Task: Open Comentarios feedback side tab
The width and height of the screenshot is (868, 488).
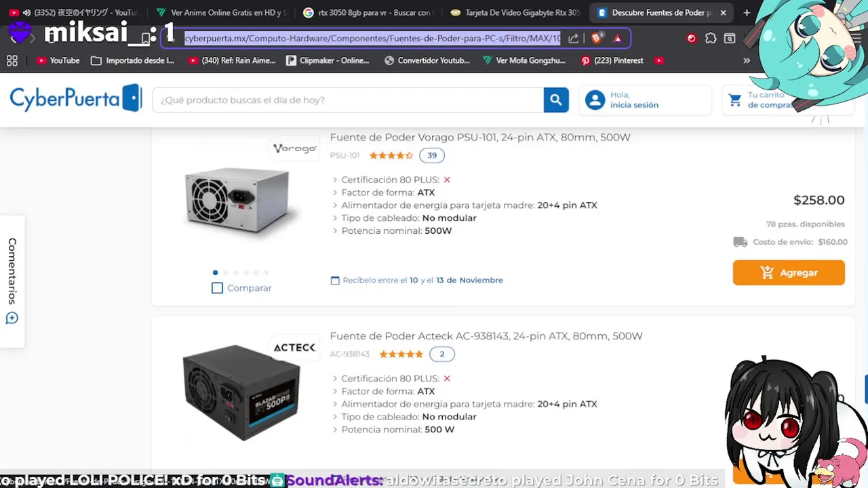Action: 12,281
